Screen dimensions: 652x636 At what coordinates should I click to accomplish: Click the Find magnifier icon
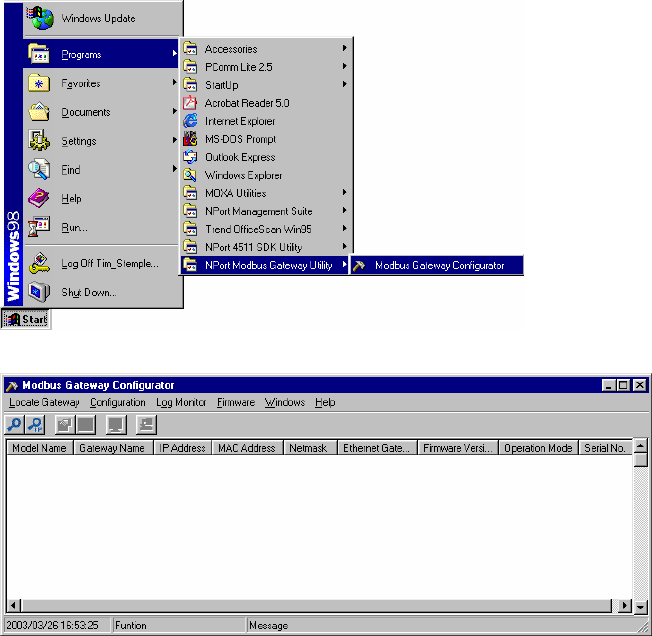[x=39, y=169]
